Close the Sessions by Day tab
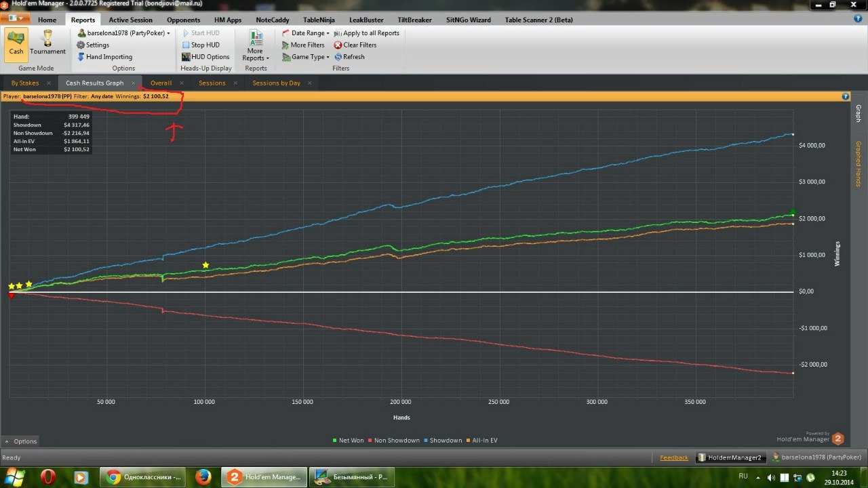The height and width of the screenshot is (488, 868). coord(309,83)
